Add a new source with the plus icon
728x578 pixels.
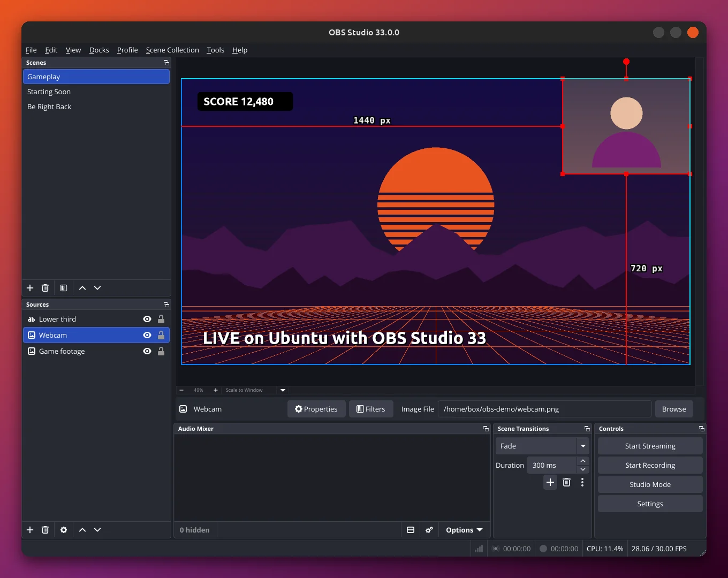30,530
